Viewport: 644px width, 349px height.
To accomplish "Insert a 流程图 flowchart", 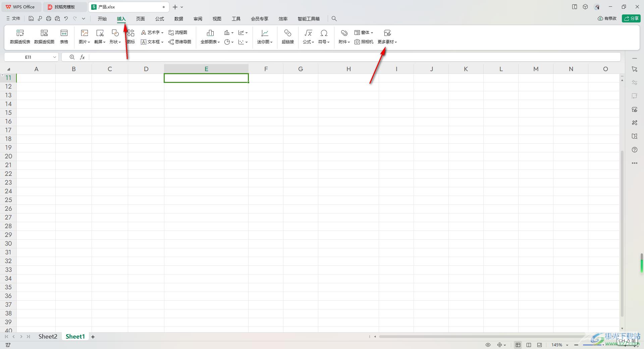I will click(x=178, y=32).
